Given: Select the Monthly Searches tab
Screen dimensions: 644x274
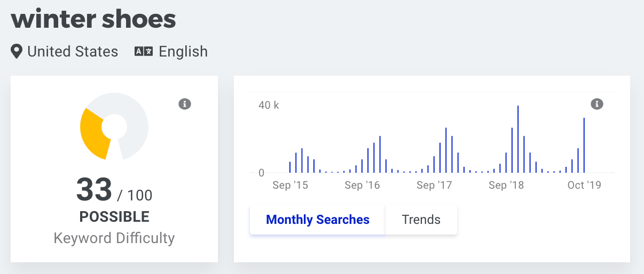Looking at the screenshot, I should pyautogui.click(x=318, y=220).
